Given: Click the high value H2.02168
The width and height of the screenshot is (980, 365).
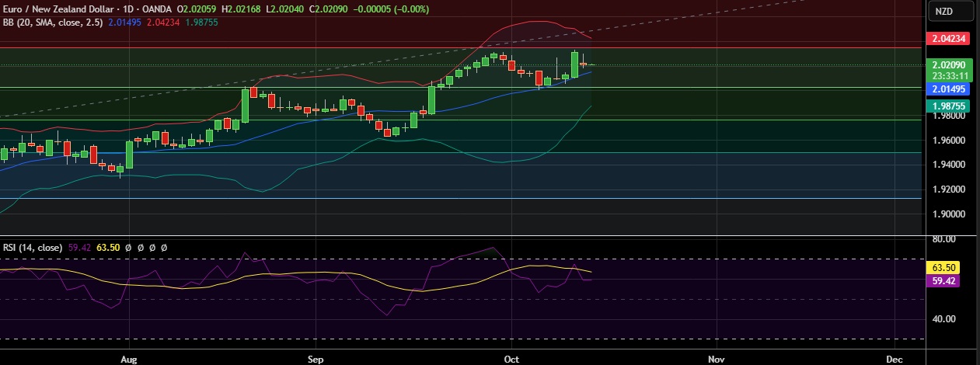Looking at the screenshot, I should click(x=242, y=9).
